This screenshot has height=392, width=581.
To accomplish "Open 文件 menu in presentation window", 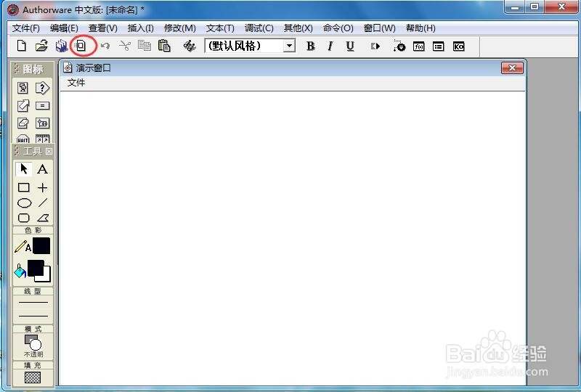I will [x=76, y=83].
